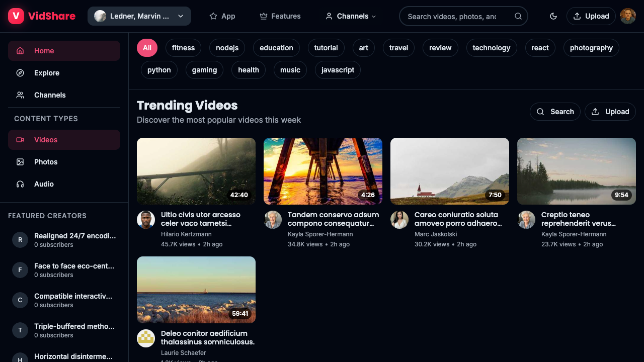Click Hilario Kertzmann's avatar
Image resolution: width=644 pixels, height=362 pixels.
pos(146,220)
